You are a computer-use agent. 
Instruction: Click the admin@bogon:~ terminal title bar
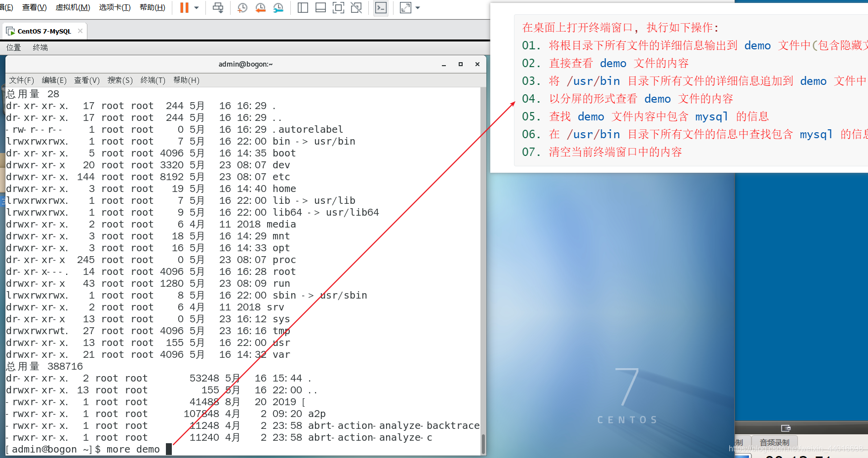(245, 64)
